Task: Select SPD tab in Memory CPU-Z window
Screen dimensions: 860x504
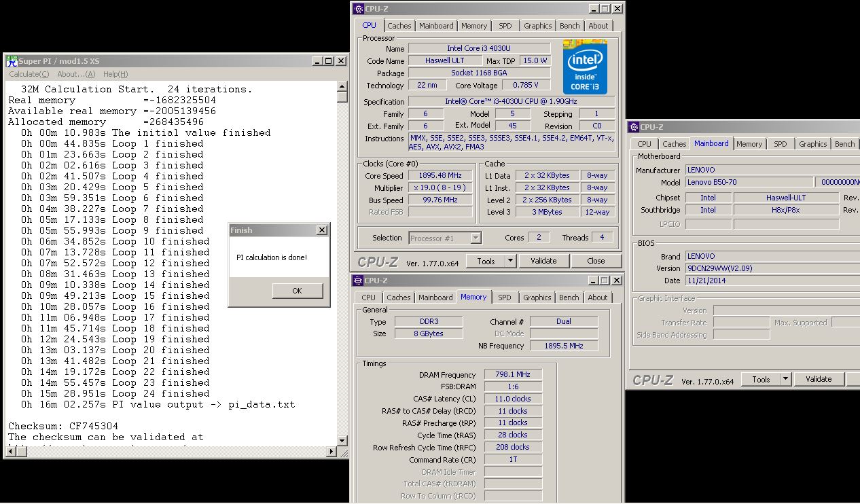Action: click(505, 298)
